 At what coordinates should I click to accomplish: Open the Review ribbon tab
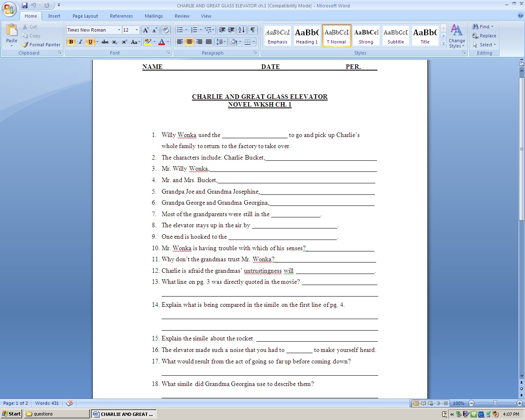[x=182, y=16]
